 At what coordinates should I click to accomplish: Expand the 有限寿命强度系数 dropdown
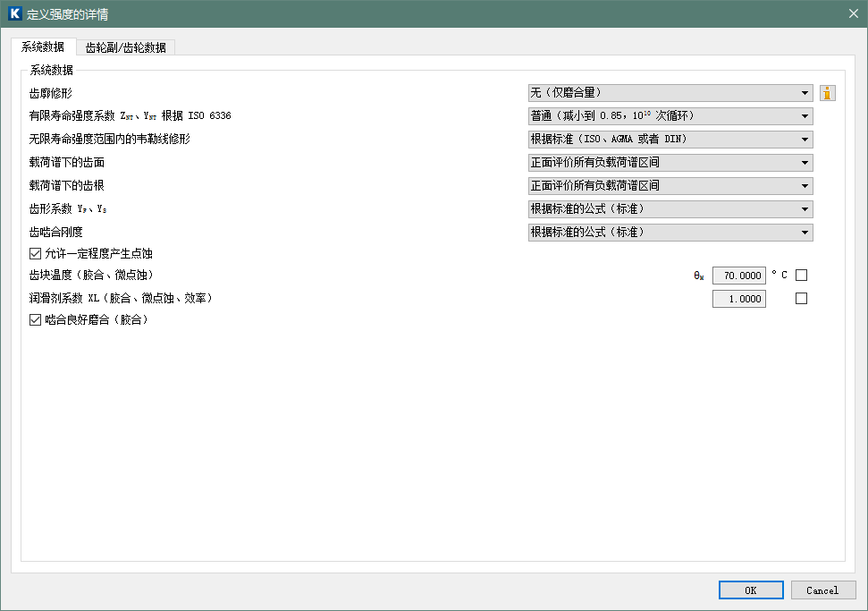tap(670, 116)
